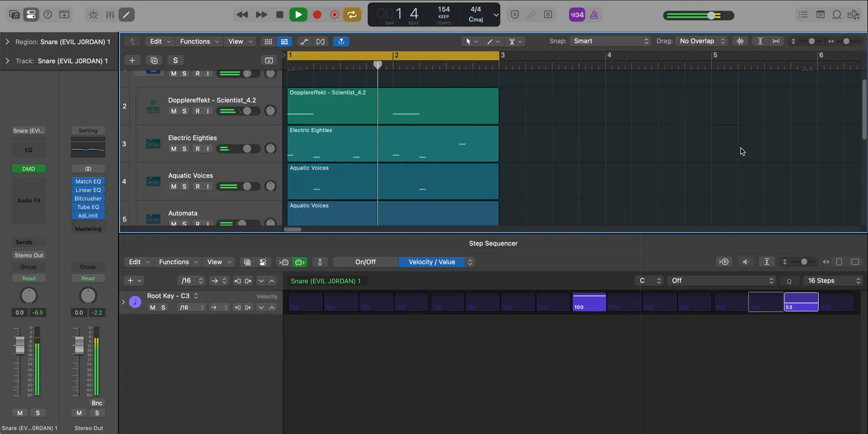This screenshot has height=434, width=868.
Task: Click the Fast Forward transport button
Action: (x=261, y=14)
